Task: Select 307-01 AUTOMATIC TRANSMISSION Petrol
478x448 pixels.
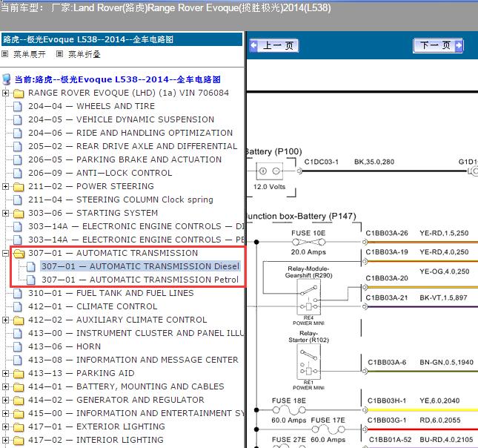Action: (x=140, y=280)
